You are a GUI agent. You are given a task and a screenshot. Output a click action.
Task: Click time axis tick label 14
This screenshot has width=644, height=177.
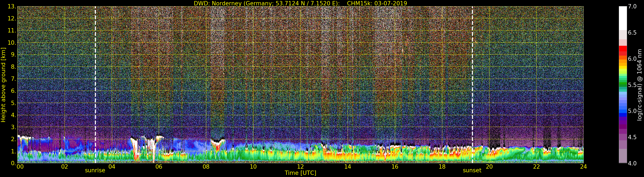pos(347,166)
